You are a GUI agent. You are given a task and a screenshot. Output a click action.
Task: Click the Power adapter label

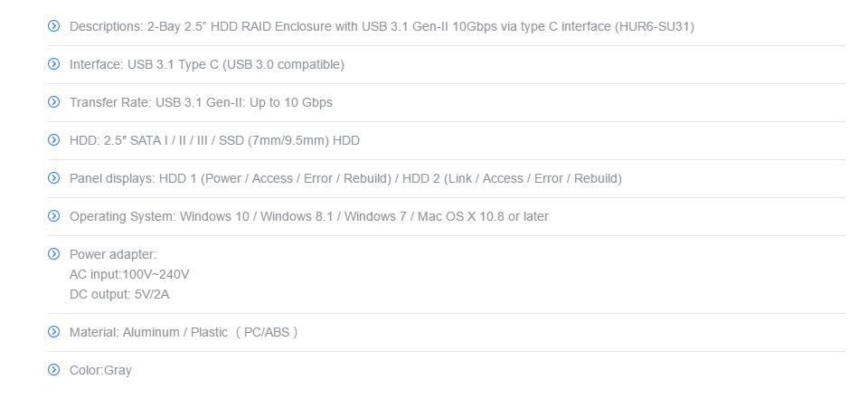[x=113, y=255]
